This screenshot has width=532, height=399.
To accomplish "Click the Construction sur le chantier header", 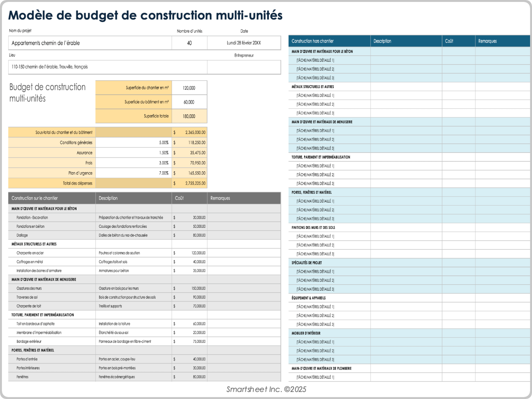I will (x=34, y=198).
